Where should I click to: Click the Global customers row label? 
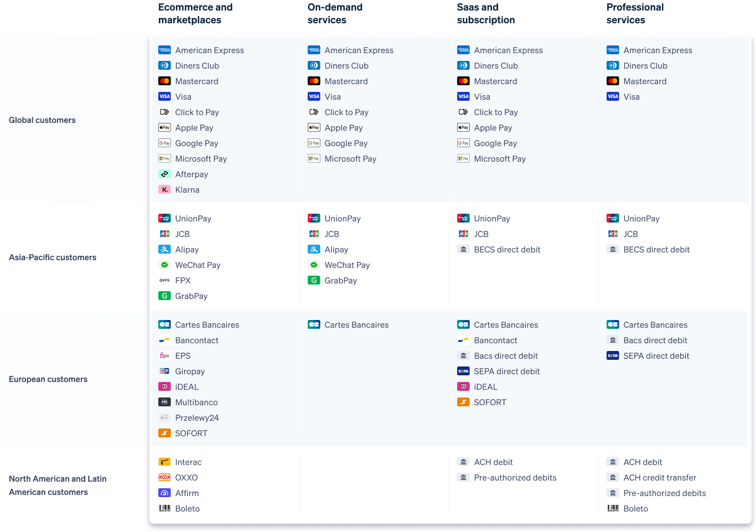pyautogui.click(x=42, y=120)
